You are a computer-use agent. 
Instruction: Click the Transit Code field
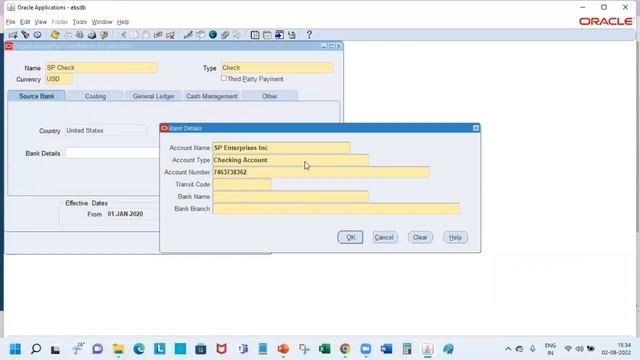click(x=242, y=184)
